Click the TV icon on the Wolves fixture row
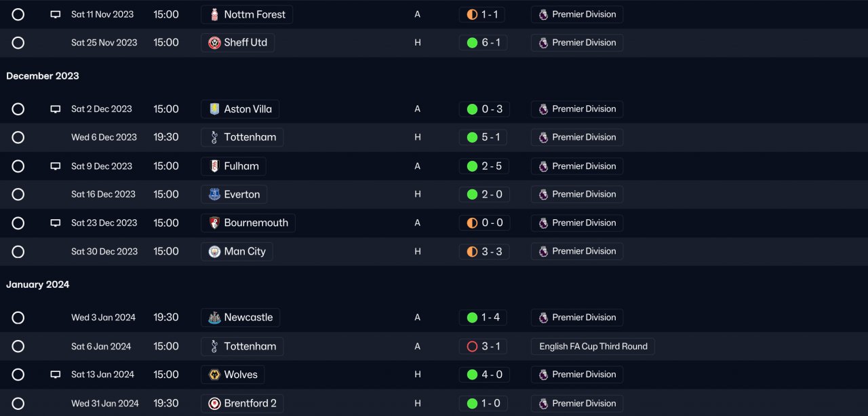 (x=56, y=375)
